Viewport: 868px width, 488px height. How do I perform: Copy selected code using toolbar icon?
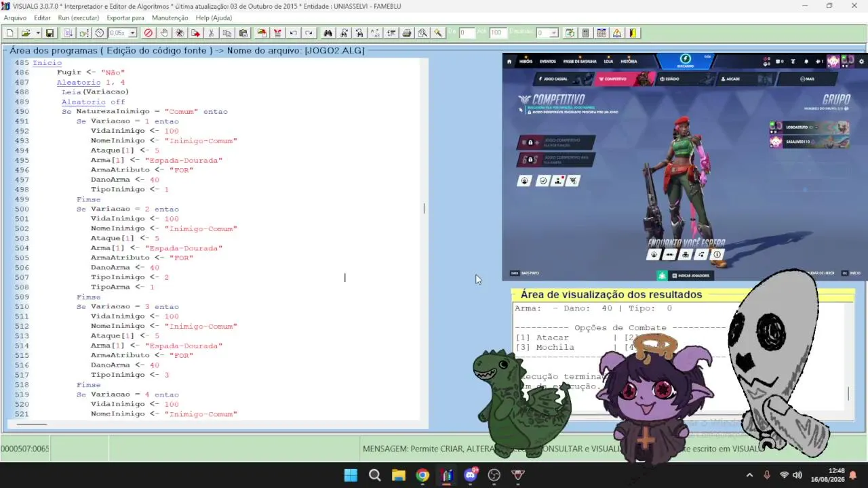[x=226, y=33]
